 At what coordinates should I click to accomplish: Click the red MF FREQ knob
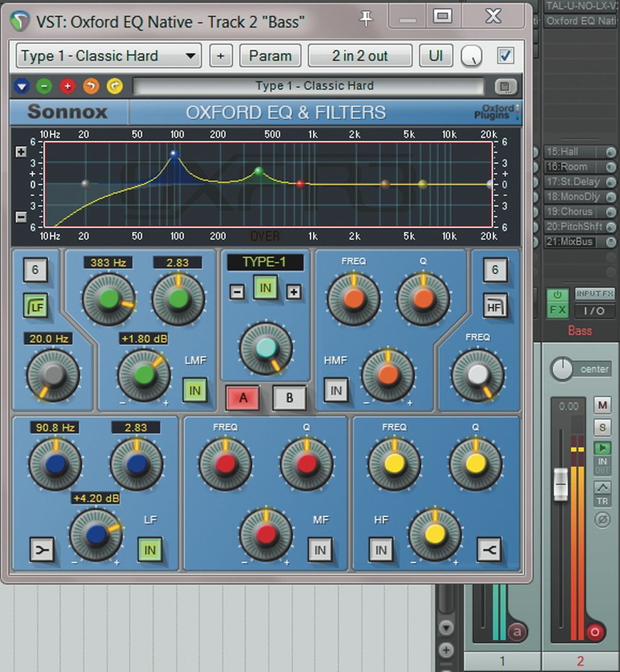tap(225, 464)
